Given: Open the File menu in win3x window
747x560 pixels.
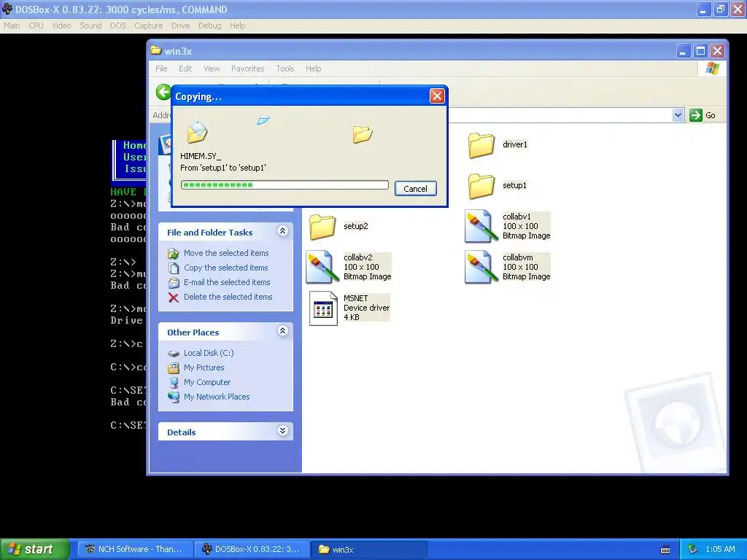Looking at the screenshot, I should coord(161,69).
